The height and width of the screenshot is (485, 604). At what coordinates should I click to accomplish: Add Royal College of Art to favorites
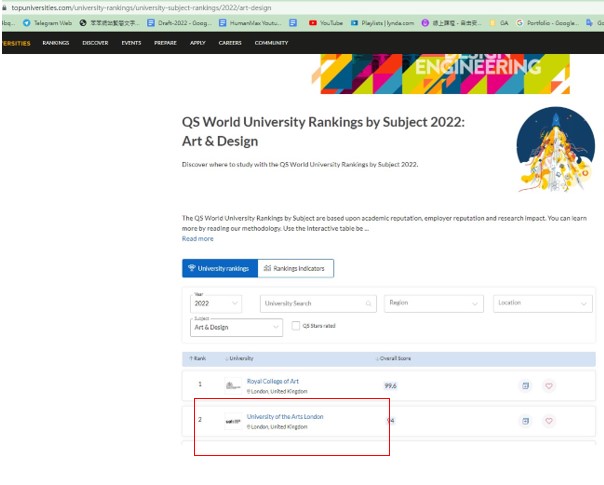[549, 386]
